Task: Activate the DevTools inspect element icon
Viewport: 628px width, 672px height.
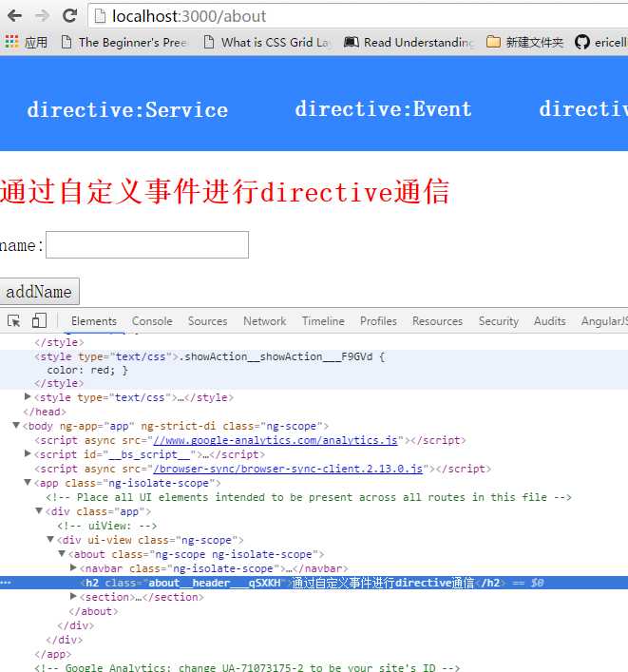Action: [x=13, y=320]
